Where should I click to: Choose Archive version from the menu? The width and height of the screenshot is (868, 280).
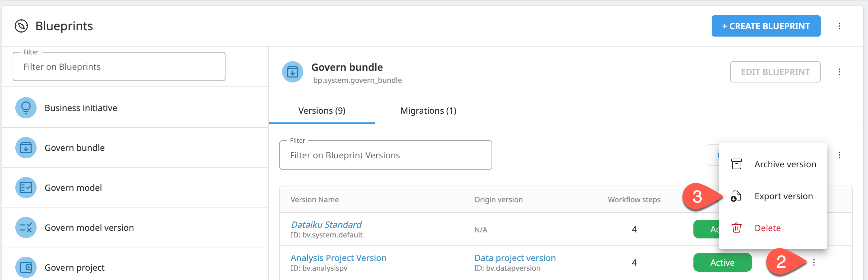tap(785, 164)
